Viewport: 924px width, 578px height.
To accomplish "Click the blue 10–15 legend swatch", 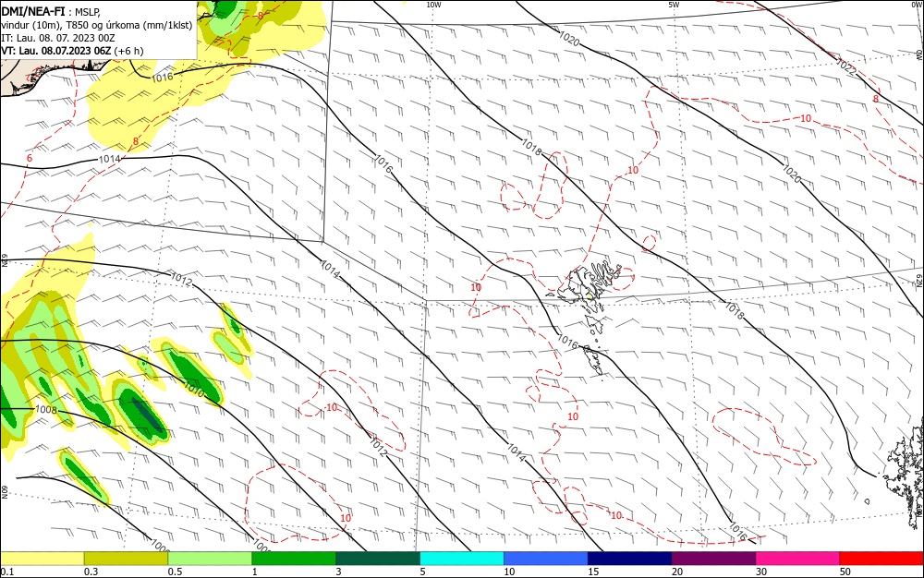I will tap(546, 559).
